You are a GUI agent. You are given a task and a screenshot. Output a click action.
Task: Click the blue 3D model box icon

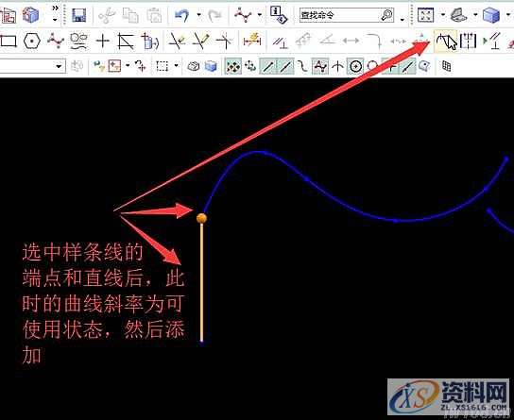point(30,15)
